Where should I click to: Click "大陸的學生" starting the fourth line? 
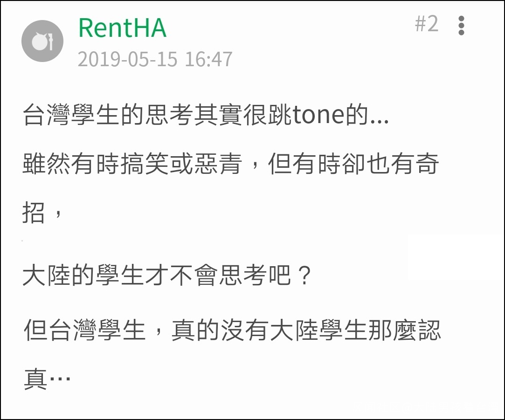pyautogui.click(x=83, y=276)
